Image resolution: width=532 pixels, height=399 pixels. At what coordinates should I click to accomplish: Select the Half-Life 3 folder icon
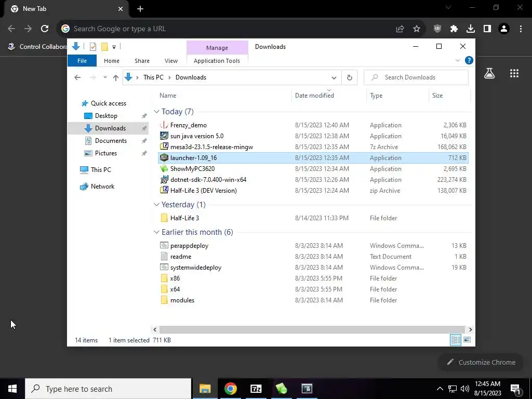tap(164, 218)
